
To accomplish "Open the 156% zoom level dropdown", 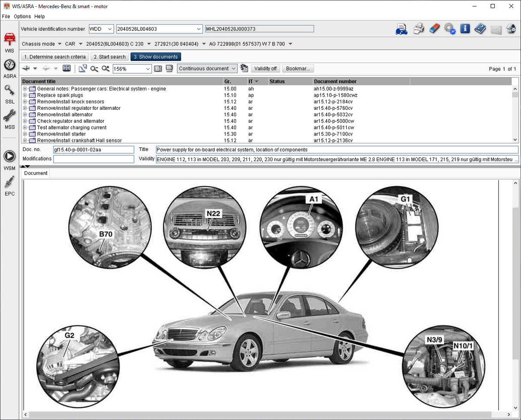I will (x=148, y=69).
